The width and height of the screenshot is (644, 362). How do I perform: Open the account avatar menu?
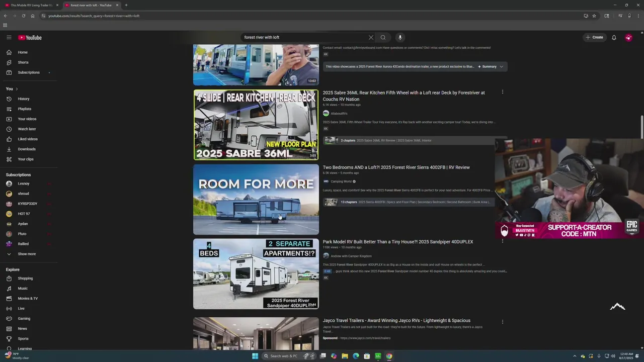pos(628,38)
